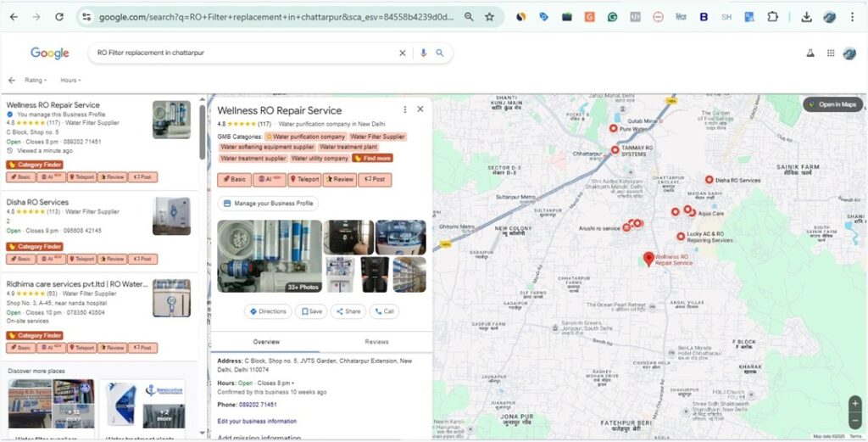This screenshot has height=442, width=868.
Task: Go back with browser back arrow
Action: pyautogui.click(x=14, y=17)
